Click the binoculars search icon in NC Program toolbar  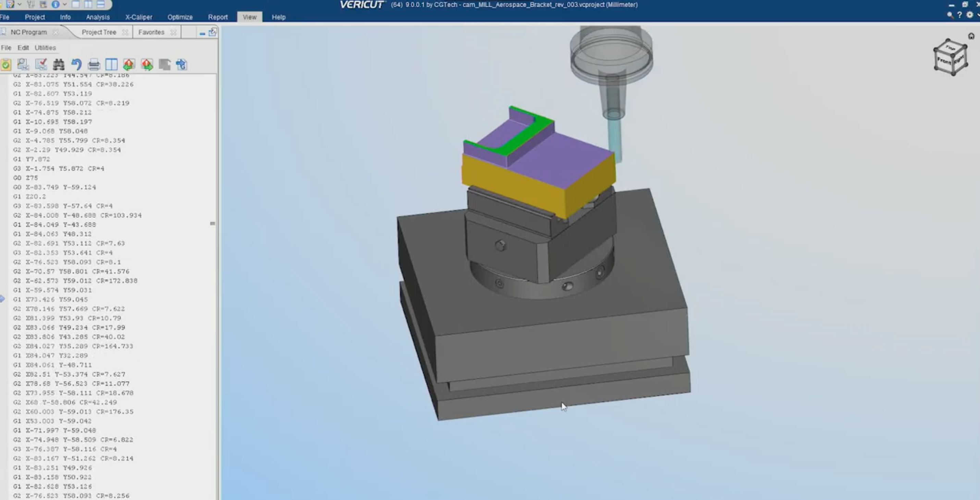[x=59, y=64]
